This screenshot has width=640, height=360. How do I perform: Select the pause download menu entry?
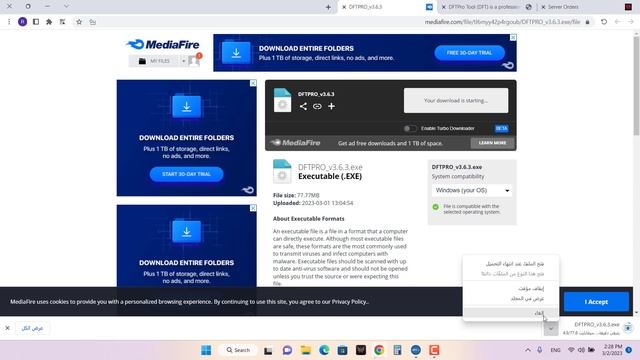pyautogui.click(x=511, y=288)
